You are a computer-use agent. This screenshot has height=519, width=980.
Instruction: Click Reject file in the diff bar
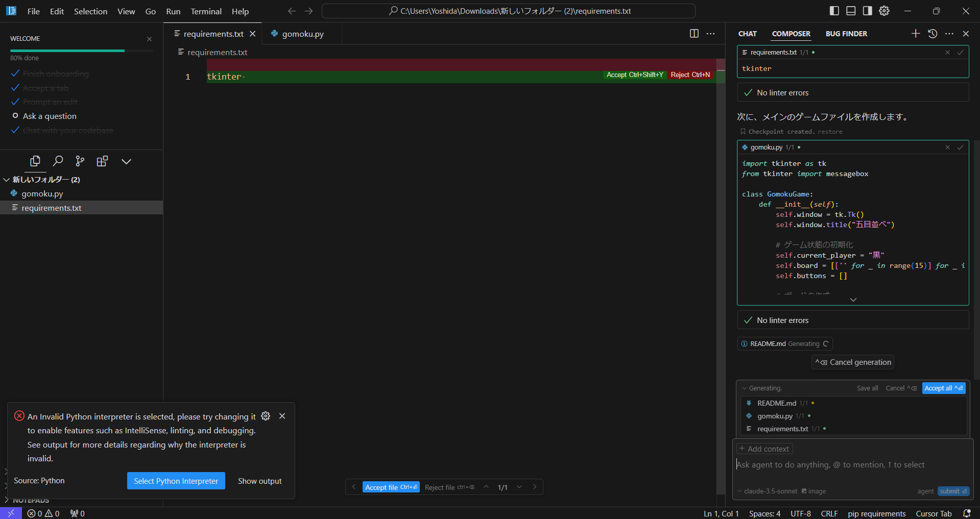tap(449, 487)
